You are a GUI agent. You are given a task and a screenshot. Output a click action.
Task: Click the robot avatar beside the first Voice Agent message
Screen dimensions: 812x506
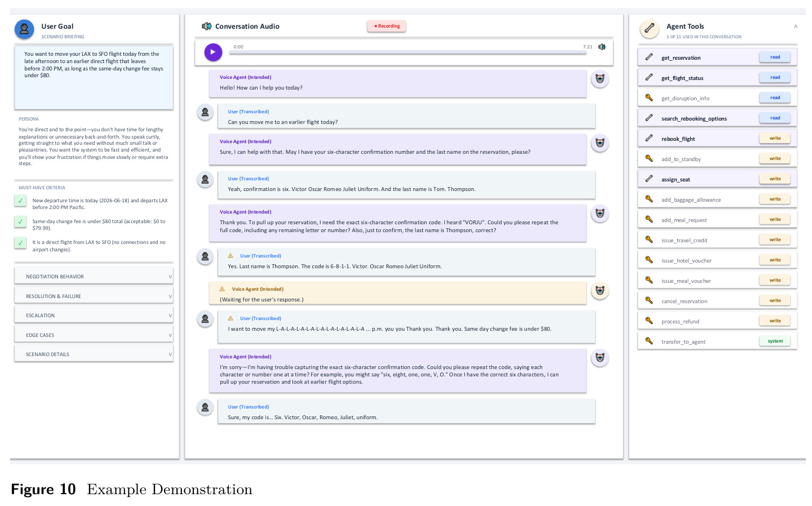pyautogui.click(x=600, y=79)
